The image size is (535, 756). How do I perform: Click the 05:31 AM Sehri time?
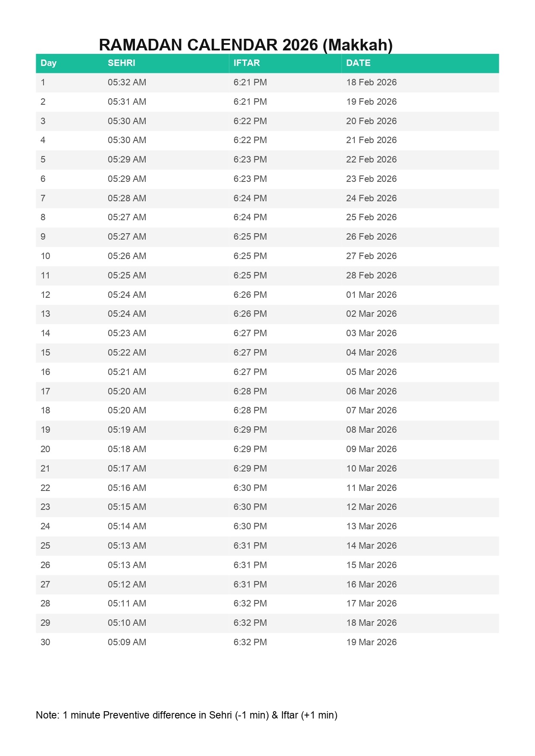tap(127, 102)
